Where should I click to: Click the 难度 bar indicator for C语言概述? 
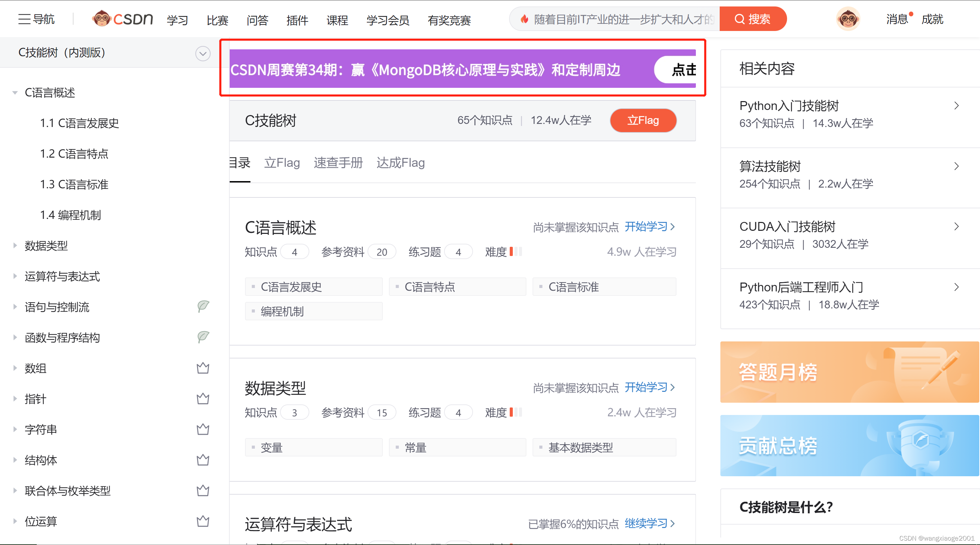click(516, 252)
